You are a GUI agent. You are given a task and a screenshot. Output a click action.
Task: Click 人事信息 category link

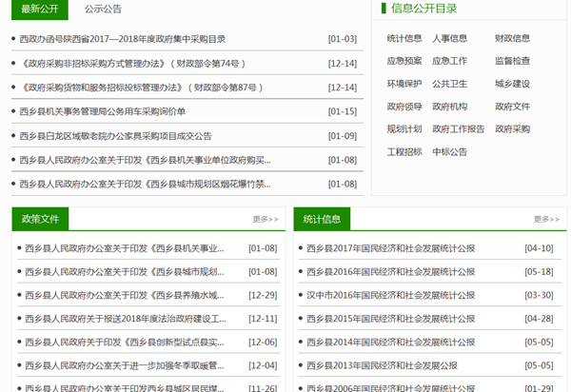(x=449, y=39)
